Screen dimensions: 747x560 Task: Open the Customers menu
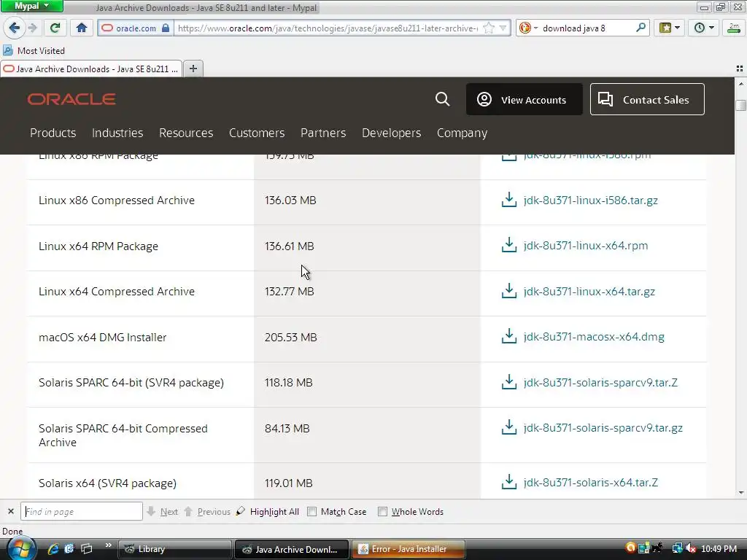257,133
